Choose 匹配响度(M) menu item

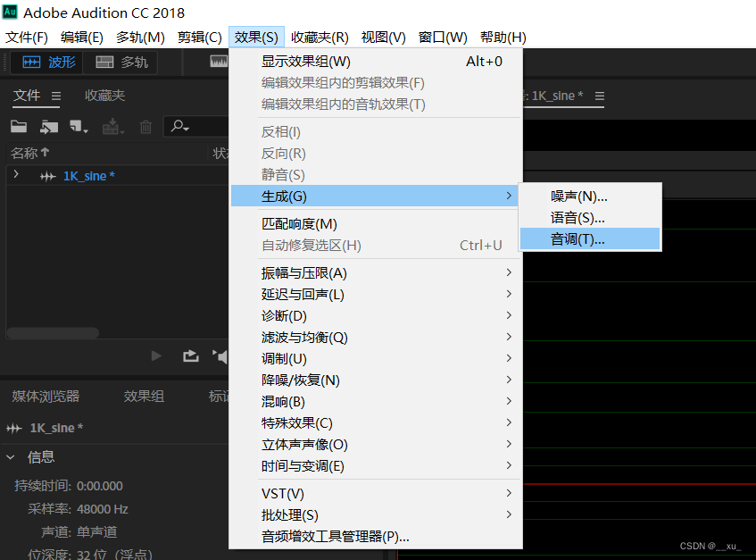click(x=375, y=224)
